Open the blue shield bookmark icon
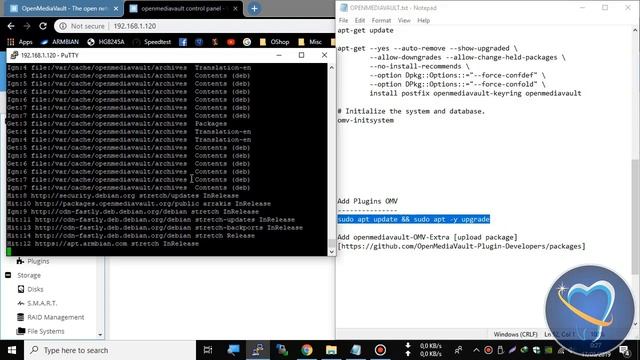 (x=199, y=42)
